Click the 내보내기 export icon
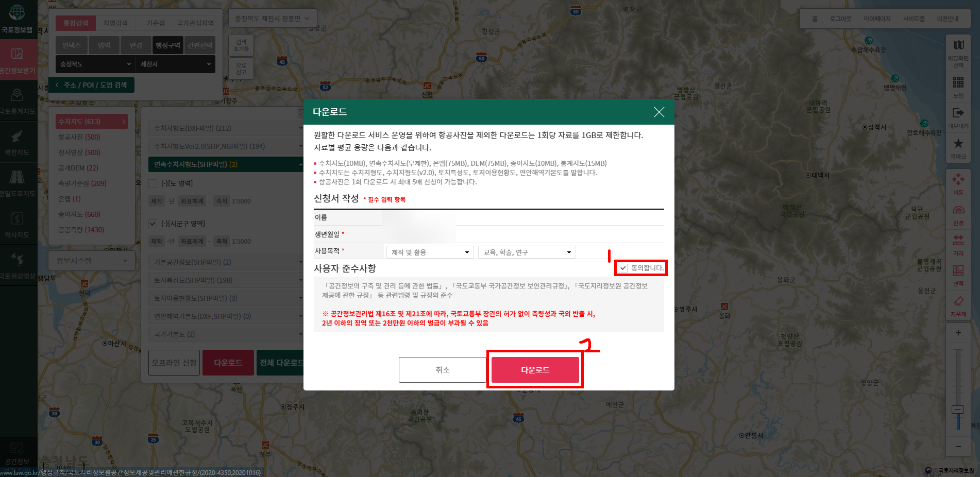Image resolution: width=980 pixels, height=477 pixels. point(958,117)
